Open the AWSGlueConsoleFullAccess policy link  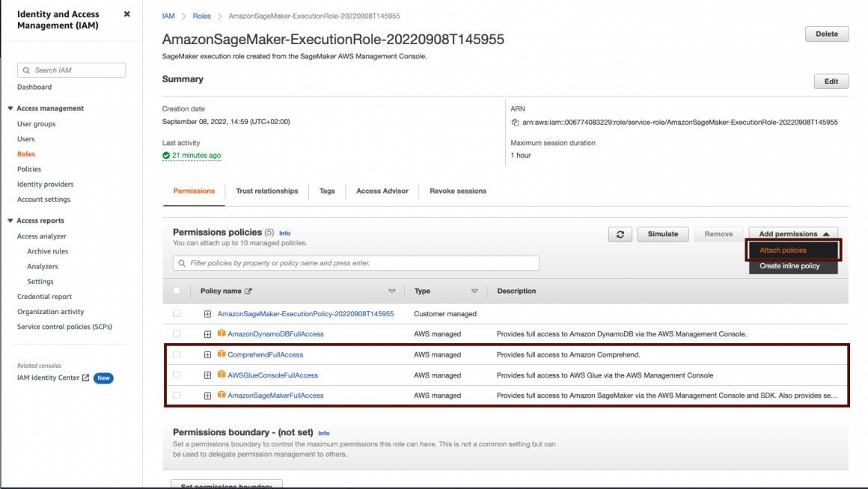coord(272,375)
